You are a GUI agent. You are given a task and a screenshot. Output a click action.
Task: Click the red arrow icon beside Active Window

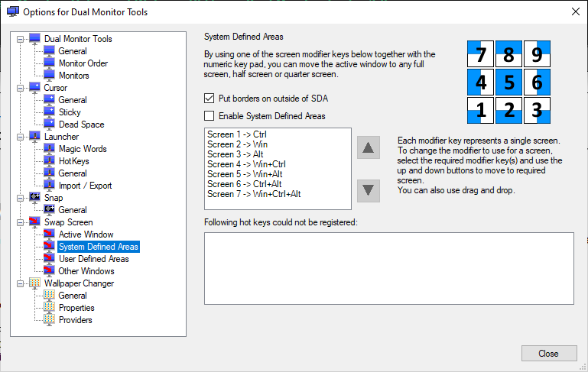pyautogui.click(x=49, y=235)
